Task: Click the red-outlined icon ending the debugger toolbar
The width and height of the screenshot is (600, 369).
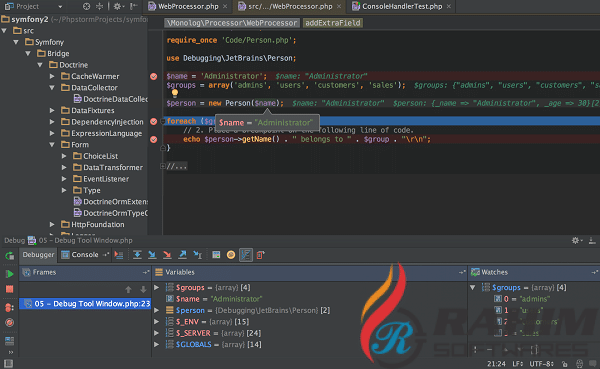Action: pos(261,255)
